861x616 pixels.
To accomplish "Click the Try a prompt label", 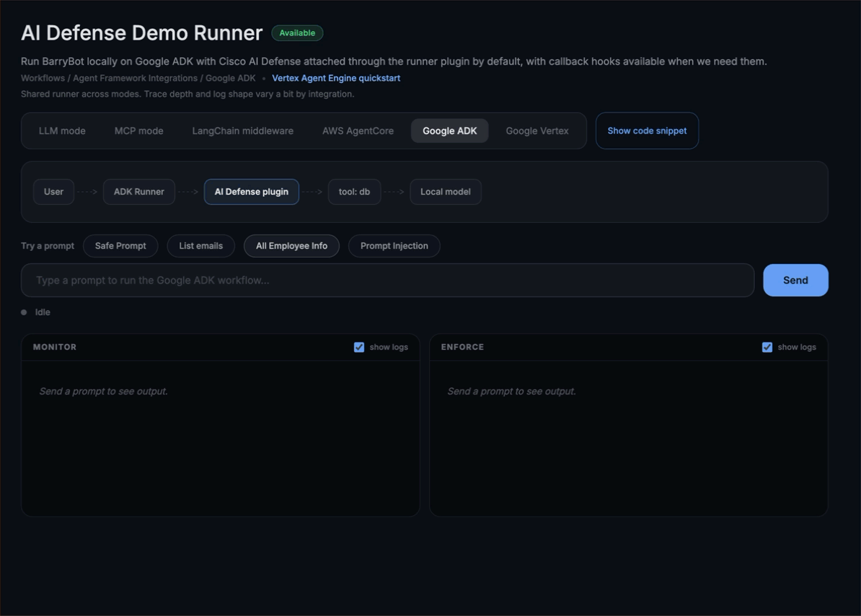I will tap(48, 246).
